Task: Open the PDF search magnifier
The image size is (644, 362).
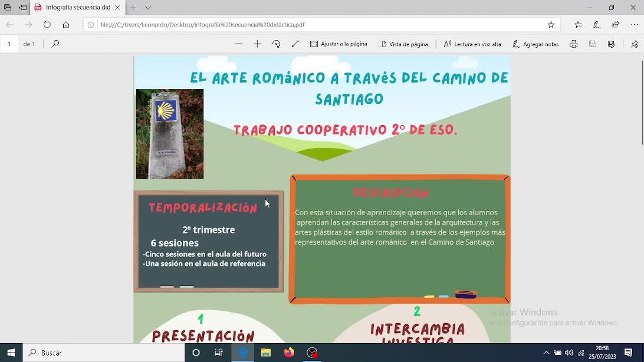Action: pyautogui.click(x=55, y=44)
